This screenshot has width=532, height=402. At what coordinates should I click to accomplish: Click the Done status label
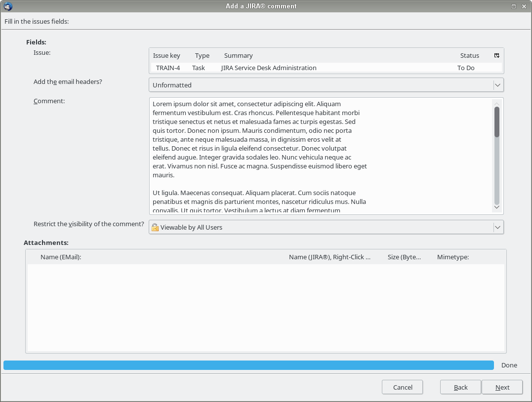(509, 365)
